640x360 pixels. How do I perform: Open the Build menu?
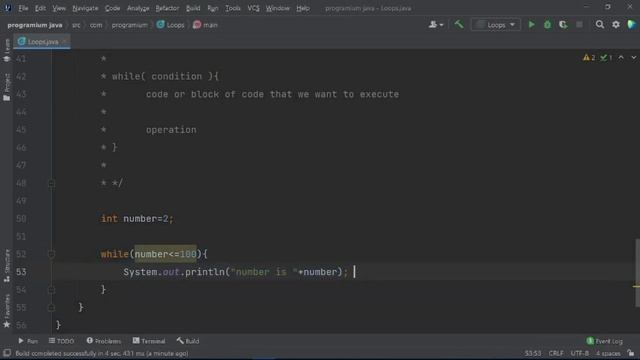(x=193, y=8)
